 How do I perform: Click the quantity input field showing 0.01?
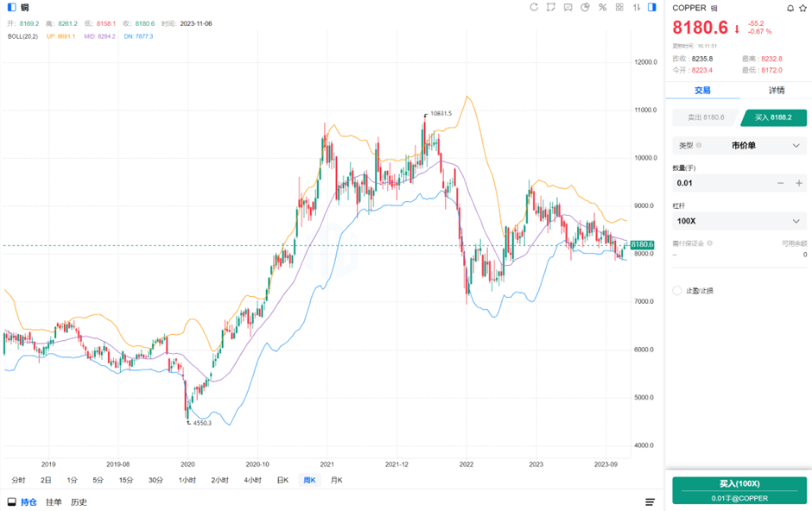(x=721, y=183)
